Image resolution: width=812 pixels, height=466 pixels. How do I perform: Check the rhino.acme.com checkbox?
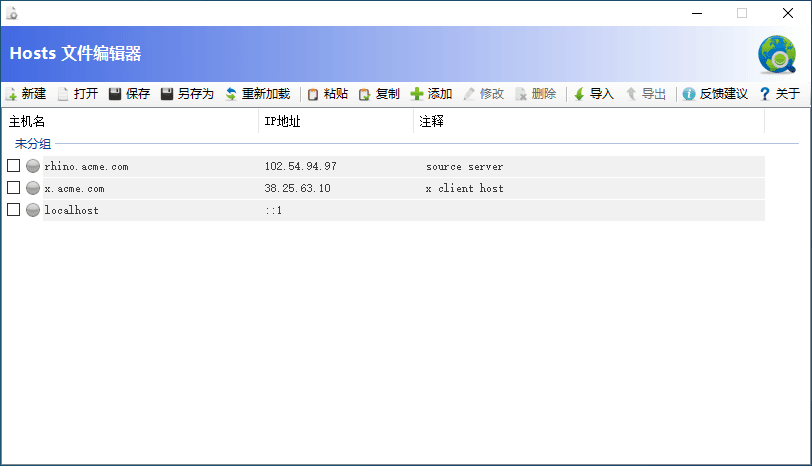click(13, 166)
